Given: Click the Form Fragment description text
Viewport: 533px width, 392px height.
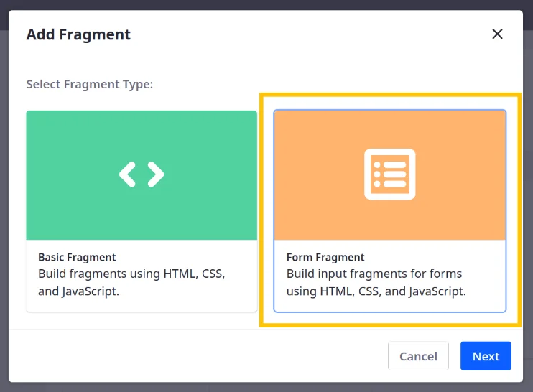Looking at the screenshot, I should tap(376, 282).
